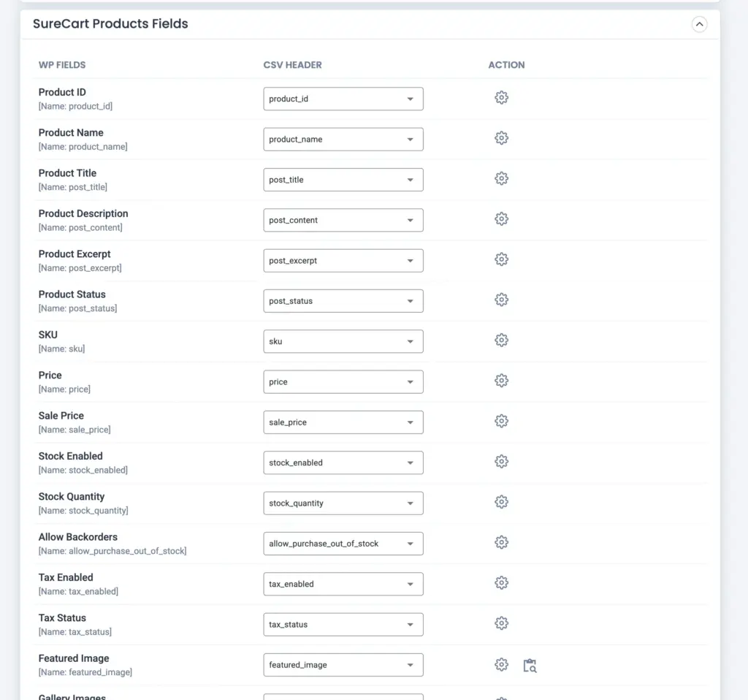
Task: Open the tax_enabled CSV header dropdown
Action: click(343, 583)
